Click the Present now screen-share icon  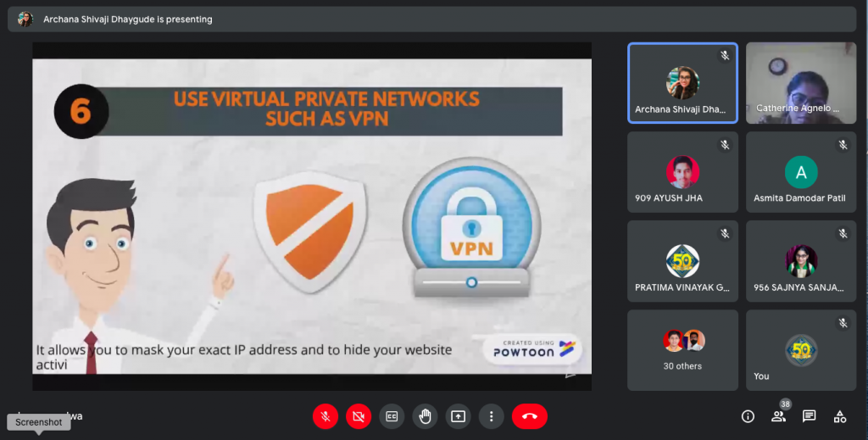click(458, 416)
